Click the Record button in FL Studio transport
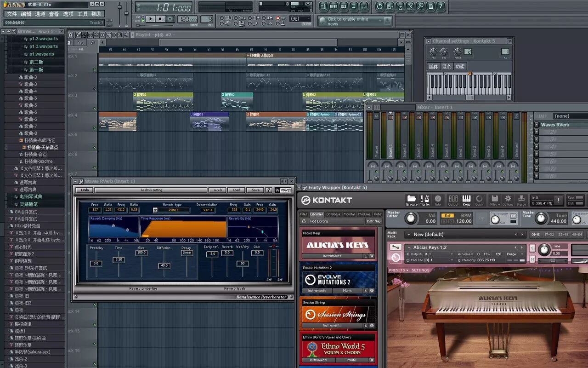588x368 pixels. 170,19
